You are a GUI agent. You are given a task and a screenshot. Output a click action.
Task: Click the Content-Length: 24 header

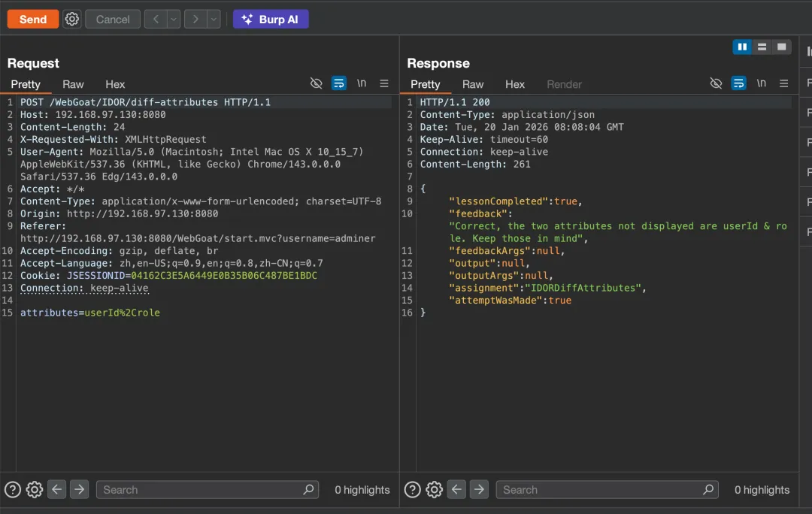coord(72,127)
